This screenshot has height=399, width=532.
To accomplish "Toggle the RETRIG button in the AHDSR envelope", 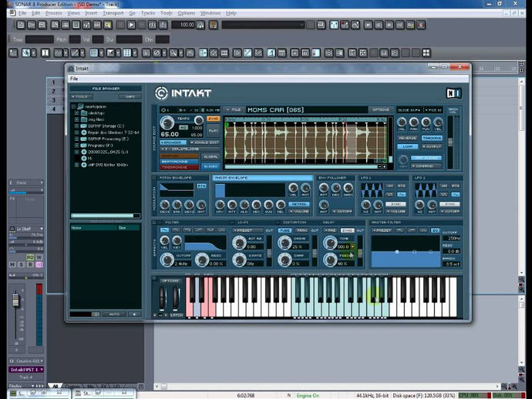I will tap(299, 204).
